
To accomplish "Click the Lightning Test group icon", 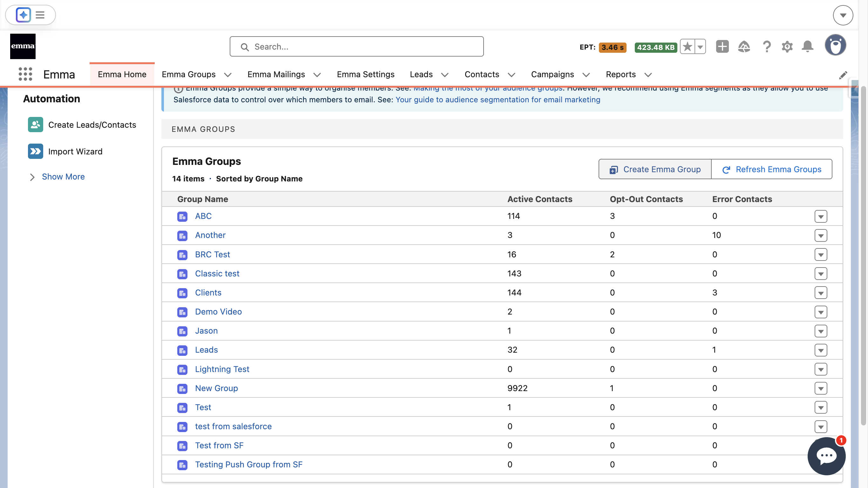I will (182, 369).
